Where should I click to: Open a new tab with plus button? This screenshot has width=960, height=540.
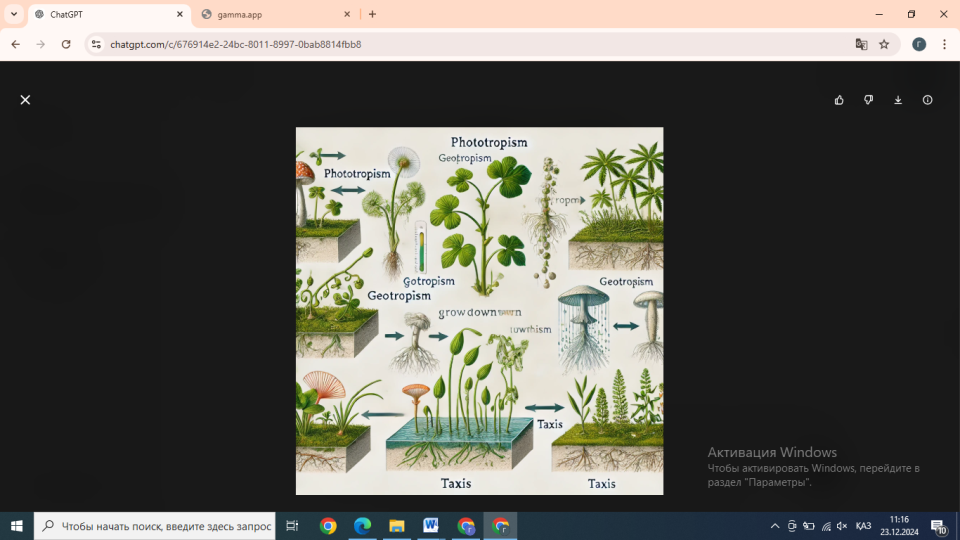click(372, 15)
